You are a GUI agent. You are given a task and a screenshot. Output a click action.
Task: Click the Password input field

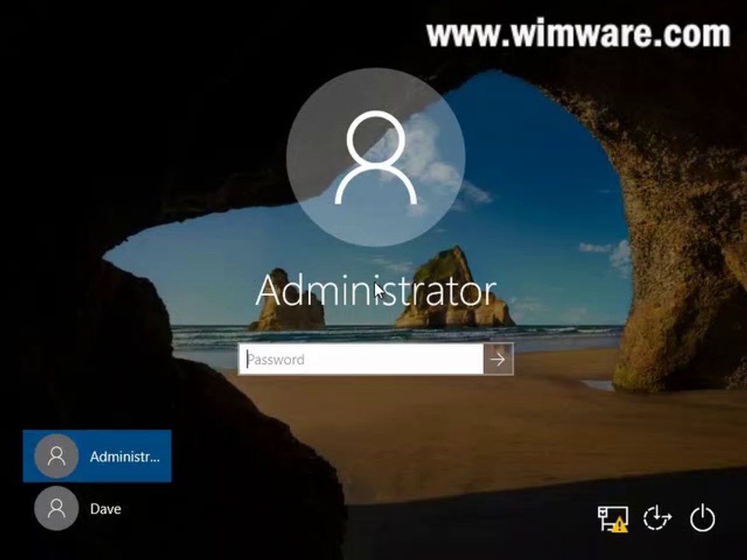pos(360,359)
